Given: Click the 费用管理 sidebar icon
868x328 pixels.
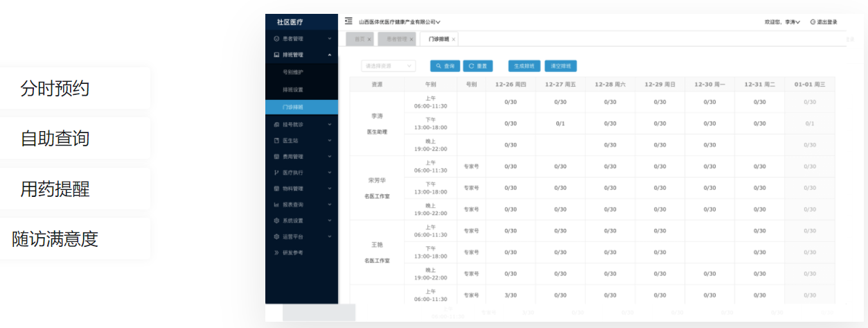Looking at the screenshot, I should click(x=277, y=156).
